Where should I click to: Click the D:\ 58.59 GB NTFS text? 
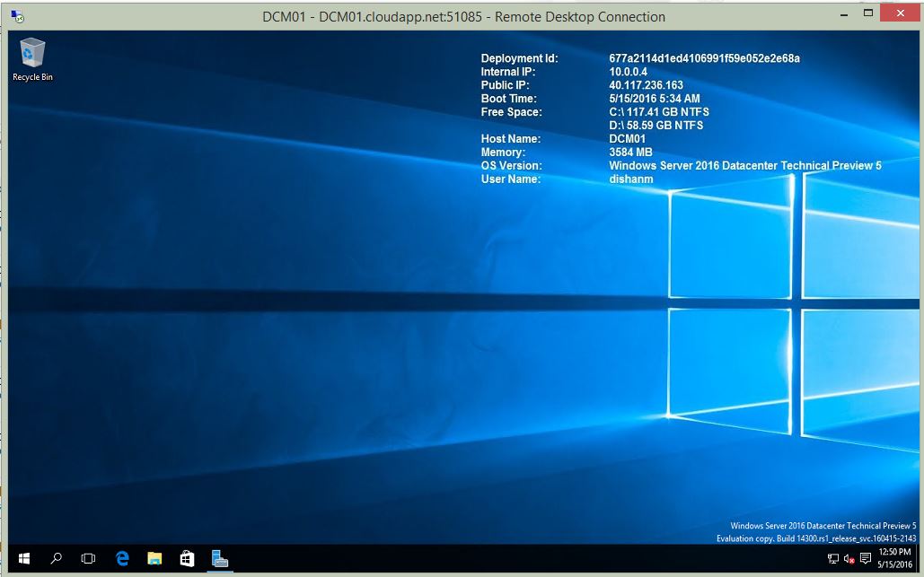(656, 126)
